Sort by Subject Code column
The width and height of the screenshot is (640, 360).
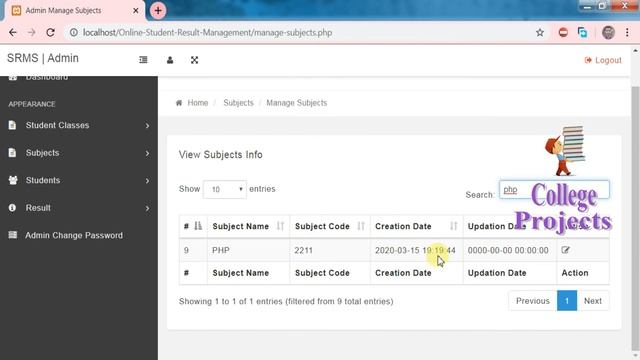point(330,226)
